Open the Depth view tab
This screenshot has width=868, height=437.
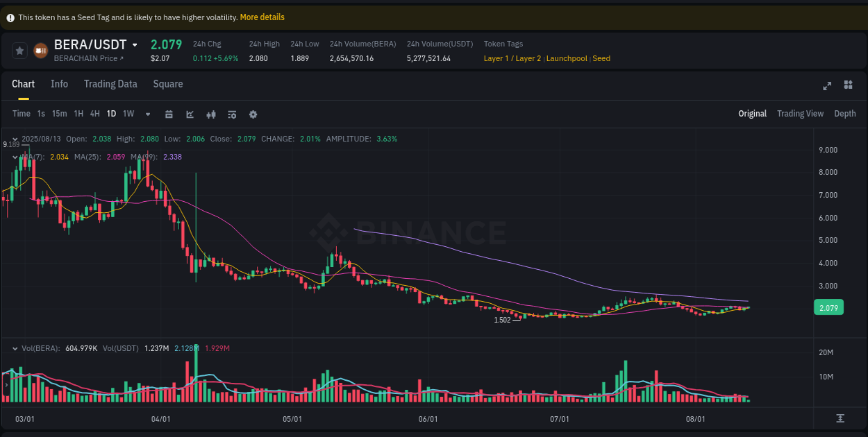(845, 113)
